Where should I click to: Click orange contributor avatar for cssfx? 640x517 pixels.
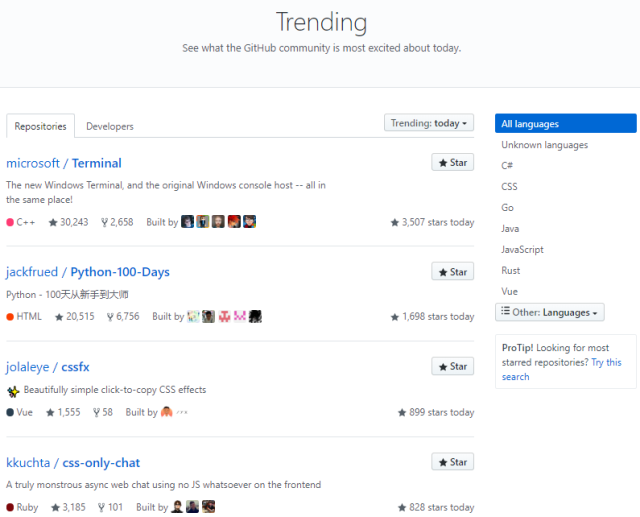click(x=167, y=412)
